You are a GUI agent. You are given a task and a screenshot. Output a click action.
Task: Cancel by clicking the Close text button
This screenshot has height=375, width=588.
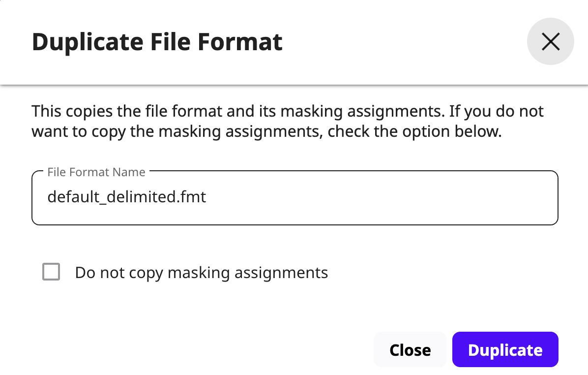(x=410, y=350)
